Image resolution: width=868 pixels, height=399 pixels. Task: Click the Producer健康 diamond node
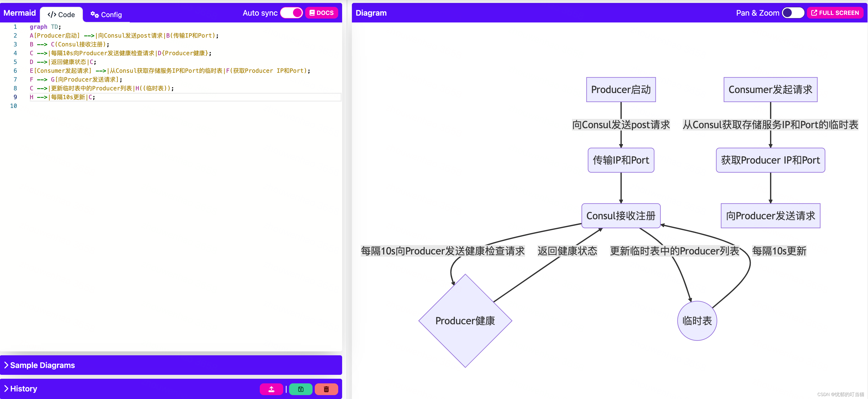click(465, 321)
